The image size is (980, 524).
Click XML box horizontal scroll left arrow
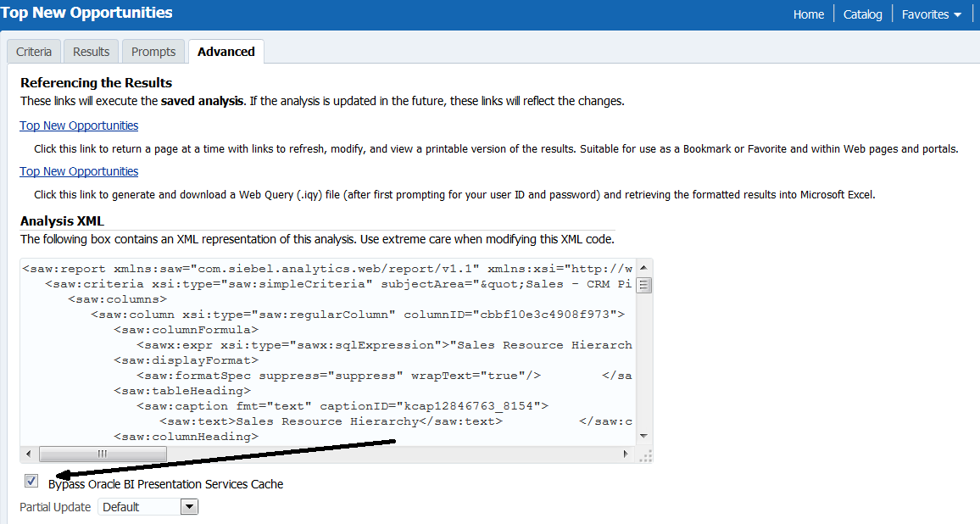click(x=29, y=454)
